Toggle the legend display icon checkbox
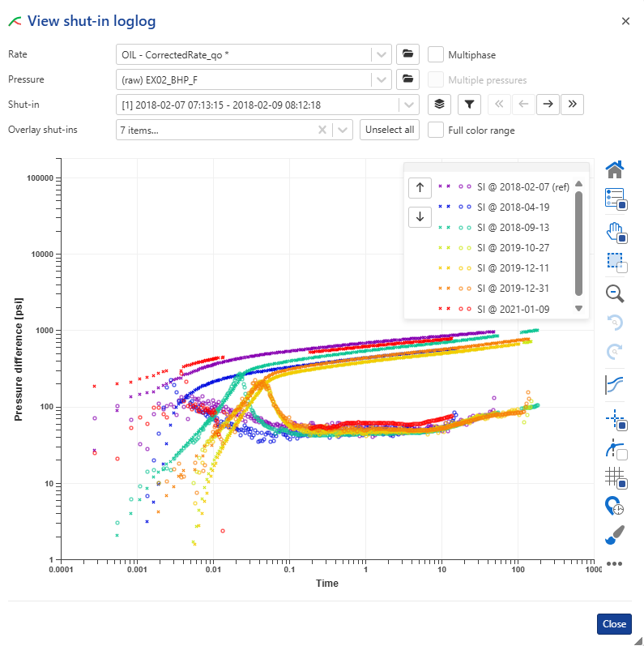This screenshot has height=646, width=644. coord(616,199)
